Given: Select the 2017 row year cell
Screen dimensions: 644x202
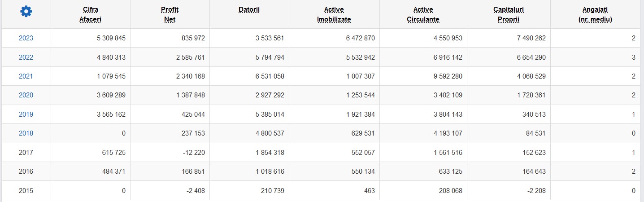Looking at the screenshot, I should coord(26,153).
